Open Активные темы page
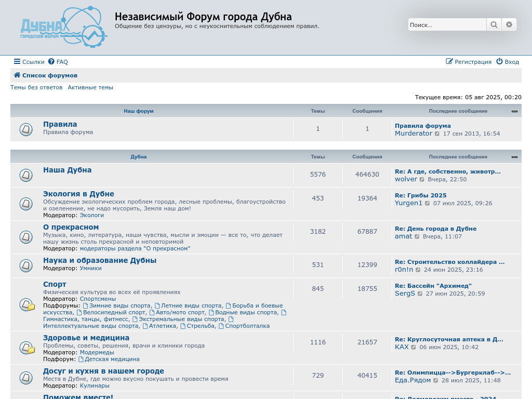Image resolution: width=532 pixels, height=399 pixels. pos(90,87)
